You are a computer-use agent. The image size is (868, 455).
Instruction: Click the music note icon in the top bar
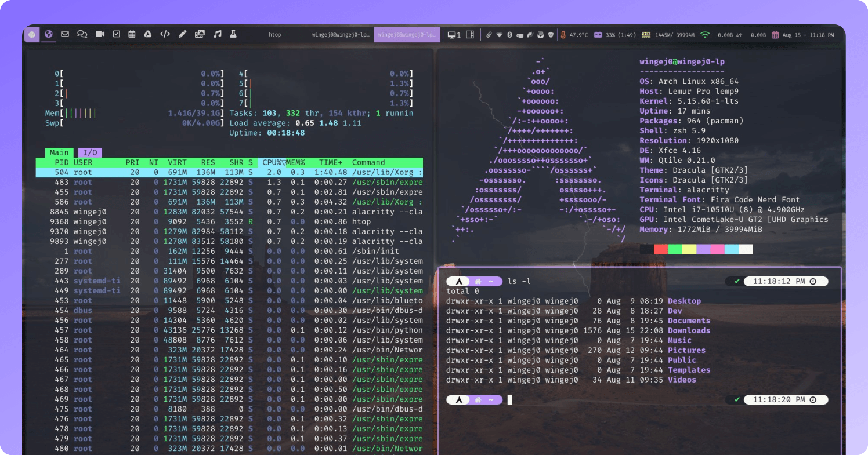[x=217, y=34]
